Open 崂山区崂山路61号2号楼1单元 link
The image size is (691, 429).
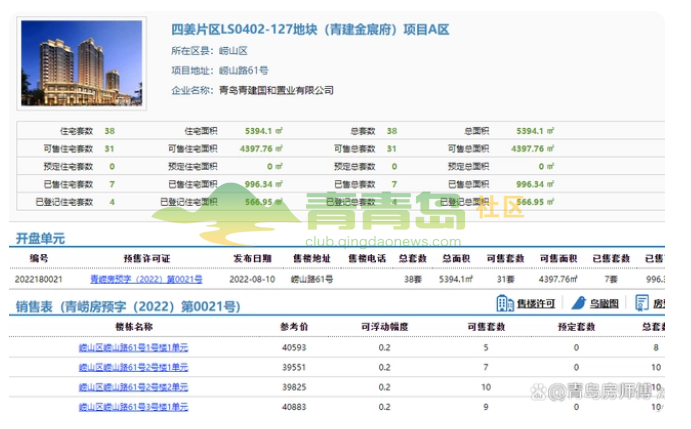coord(134,367)
